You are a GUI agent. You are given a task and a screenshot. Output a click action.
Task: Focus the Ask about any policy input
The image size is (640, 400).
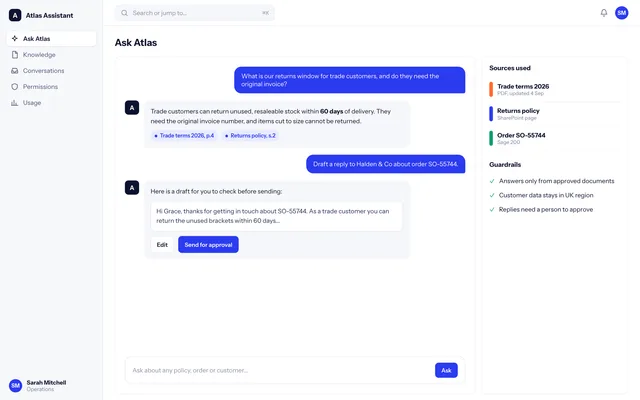point(280,370)
